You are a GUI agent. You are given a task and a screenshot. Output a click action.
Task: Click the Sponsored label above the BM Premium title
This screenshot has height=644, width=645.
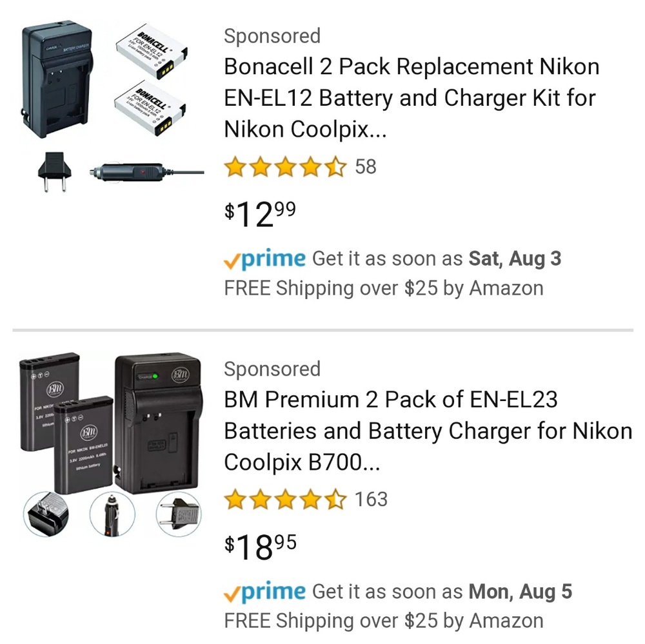click(272, 369)
